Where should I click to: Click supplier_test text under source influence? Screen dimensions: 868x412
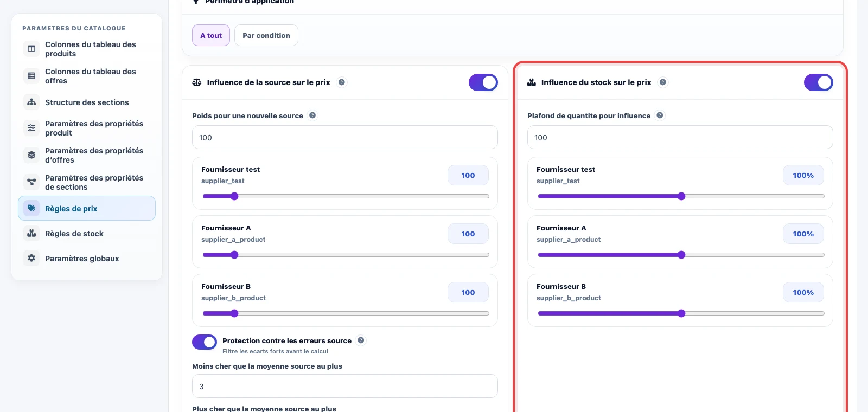(223, 181)
